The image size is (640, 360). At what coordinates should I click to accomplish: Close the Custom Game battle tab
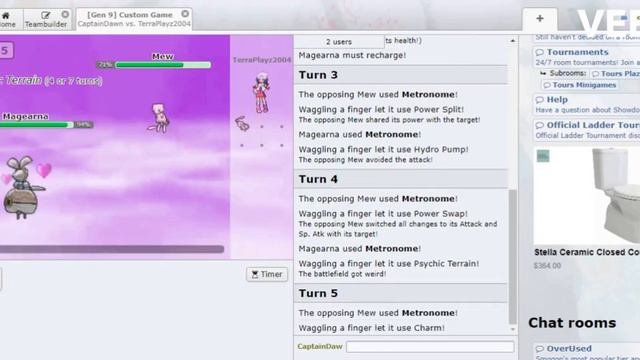pyautogui.click(x=185, y=14)
